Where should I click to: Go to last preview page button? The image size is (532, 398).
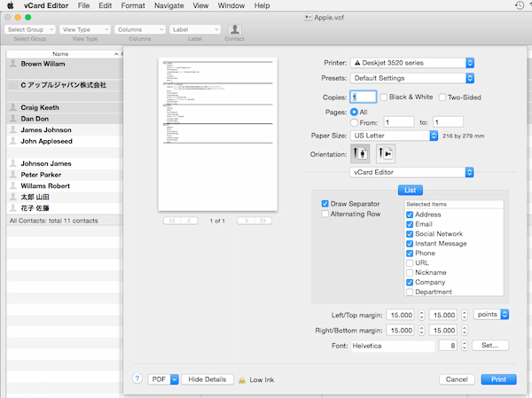(x=263, y=221)
